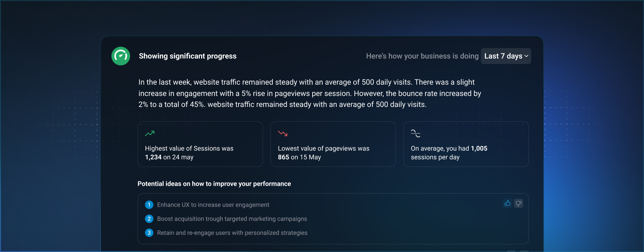Image resolution: width=644 pixels, height=252 pixels.
Task: Click the Highest value of Sessions card
Action: coord(200,144)
